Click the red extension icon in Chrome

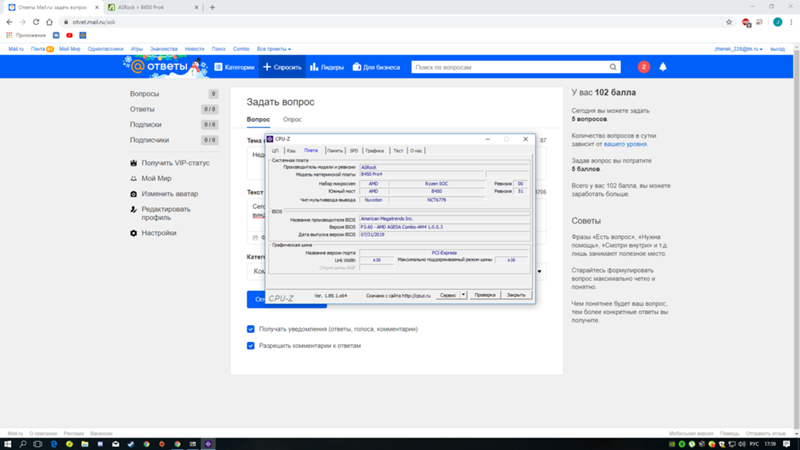pyautogui.click(x=746, y=22)
